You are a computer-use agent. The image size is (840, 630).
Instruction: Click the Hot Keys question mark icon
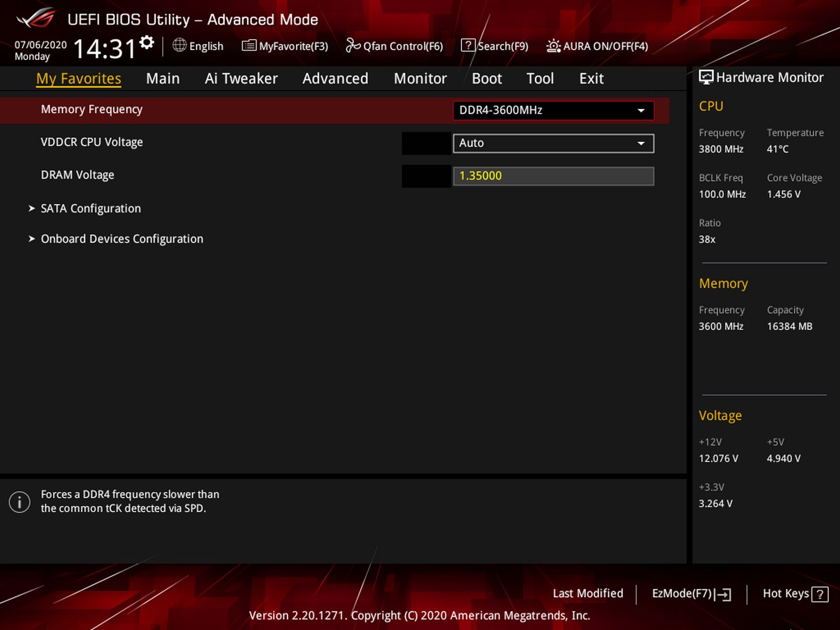tap(820, 594)
